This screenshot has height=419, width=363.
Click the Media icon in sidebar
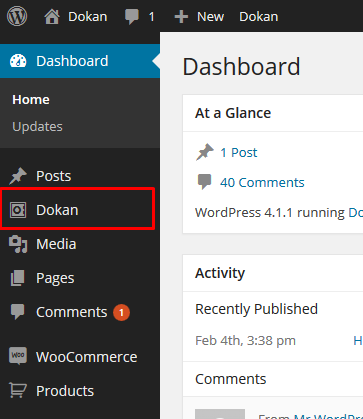(18, 244)
